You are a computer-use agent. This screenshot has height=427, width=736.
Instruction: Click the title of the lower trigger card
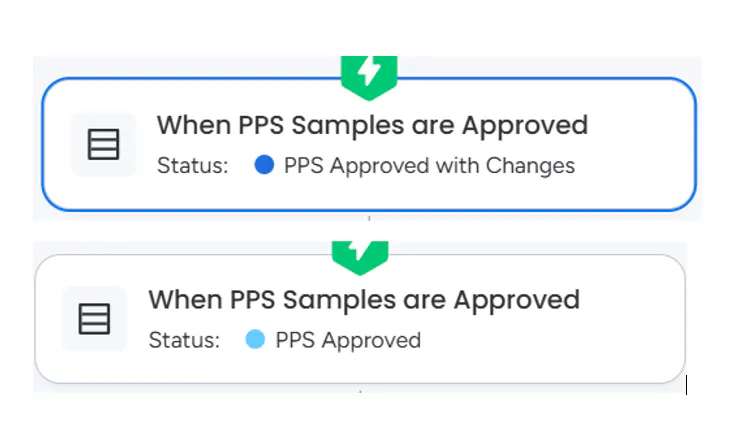(364, 299)
